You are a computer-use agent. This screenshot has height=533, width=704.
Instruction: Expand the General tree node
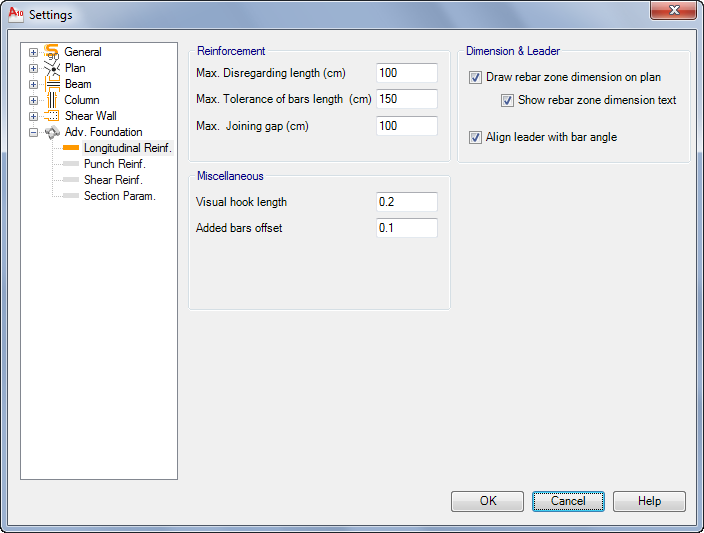tap(33, 52)
